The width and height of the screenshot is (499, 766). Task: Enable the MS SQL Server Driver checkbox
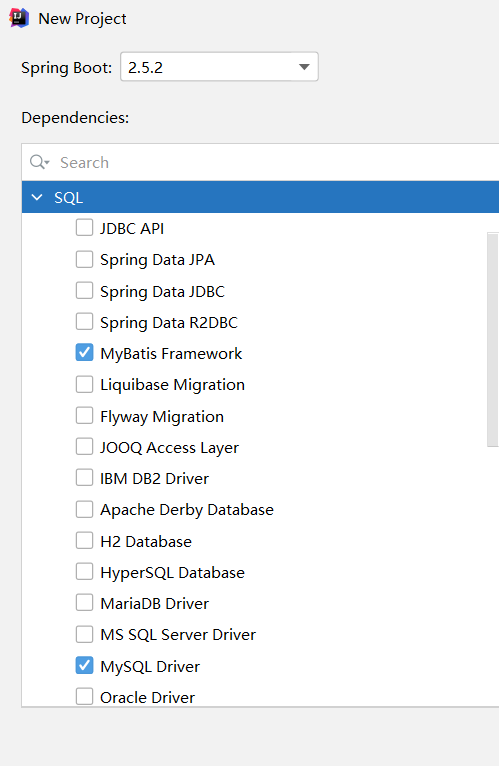[85, 635]
